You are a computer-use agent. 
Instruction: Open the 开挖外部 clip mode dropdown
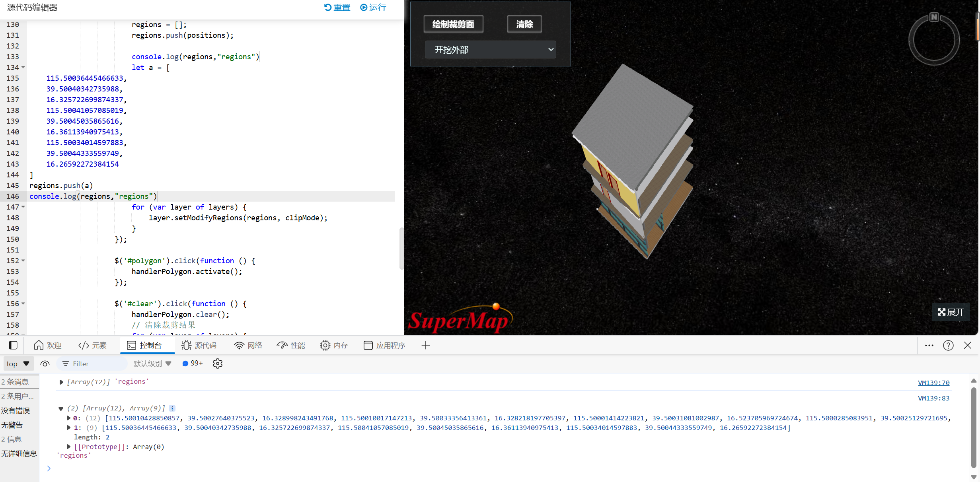click(490, 50)
